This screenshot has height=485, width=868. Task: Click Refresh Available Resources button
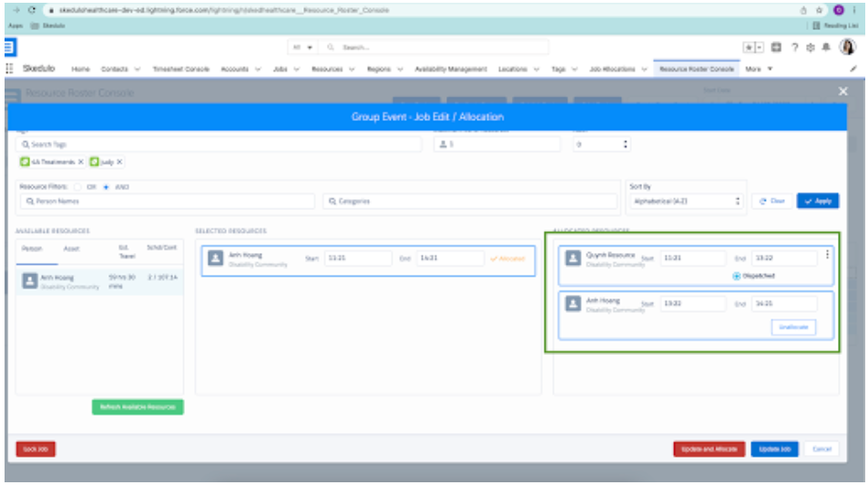click(138, 407)
